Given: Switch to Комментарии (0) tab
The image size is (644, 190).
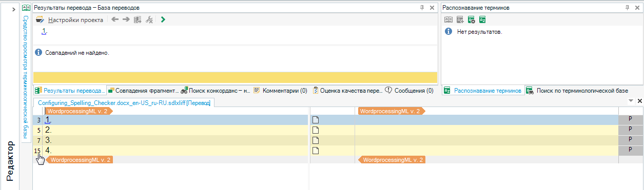Looking at the screenshot, I should pyautogui.click(x=281, y=91).
